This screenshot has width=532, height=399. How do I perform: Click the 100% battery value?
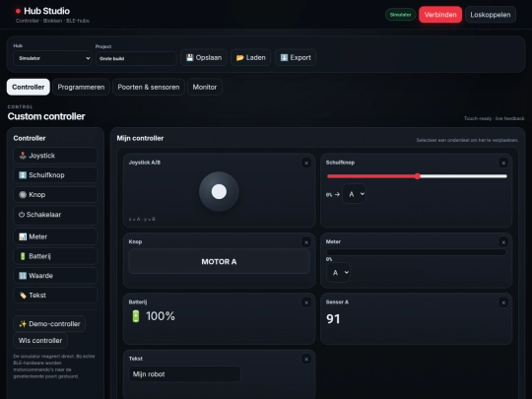point(161,316)
